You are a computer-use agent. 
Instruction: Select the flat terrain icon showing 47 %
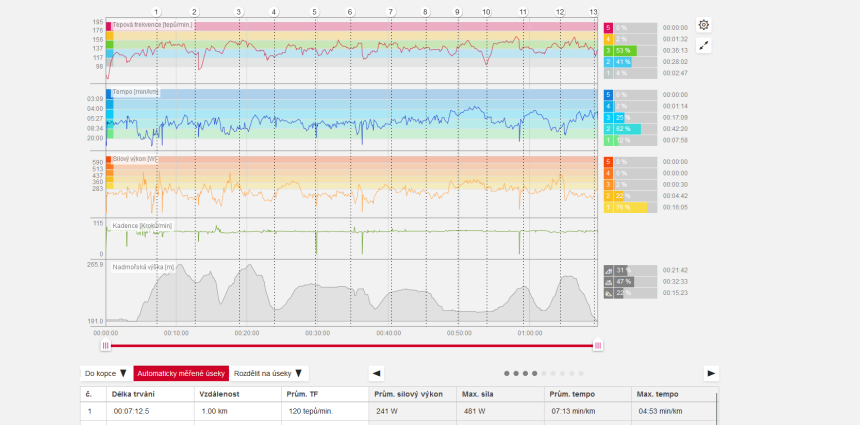(x=608, y=282)
